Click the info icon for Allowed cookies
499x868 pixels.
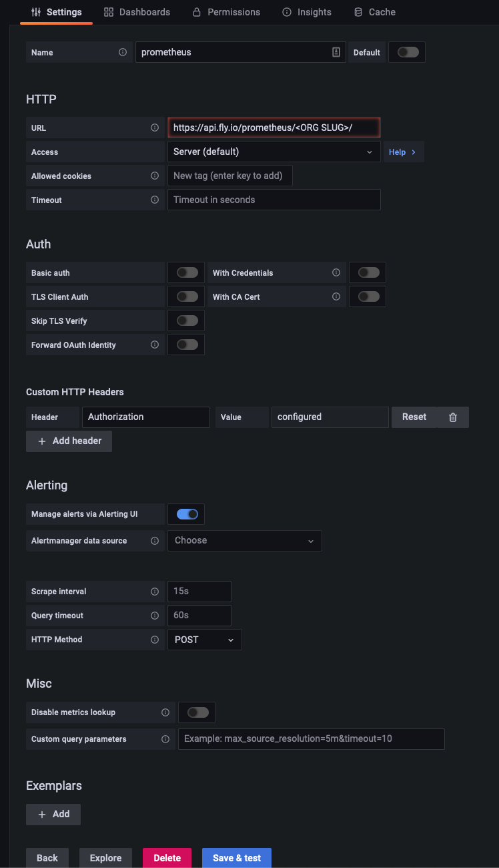click(x=155, y=176)
